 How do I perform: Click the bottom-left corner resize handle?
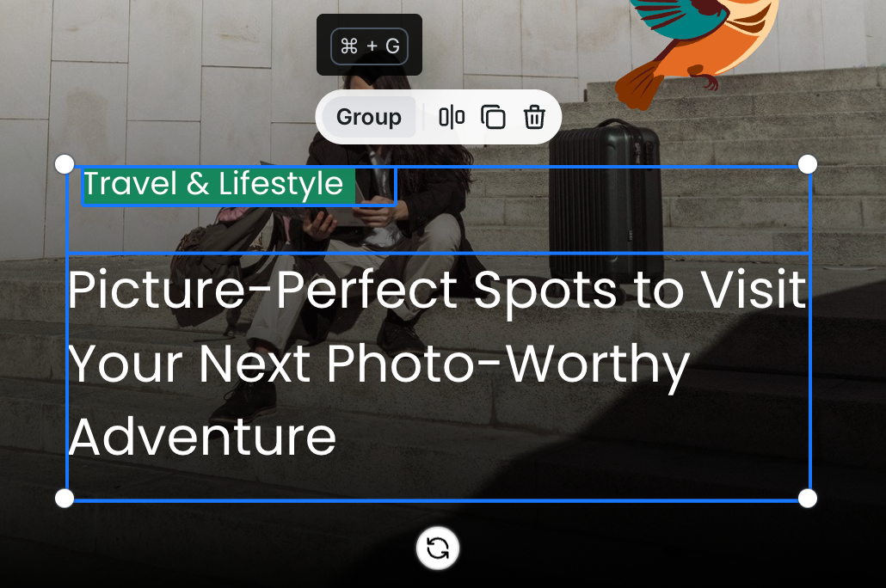(65, 499)
